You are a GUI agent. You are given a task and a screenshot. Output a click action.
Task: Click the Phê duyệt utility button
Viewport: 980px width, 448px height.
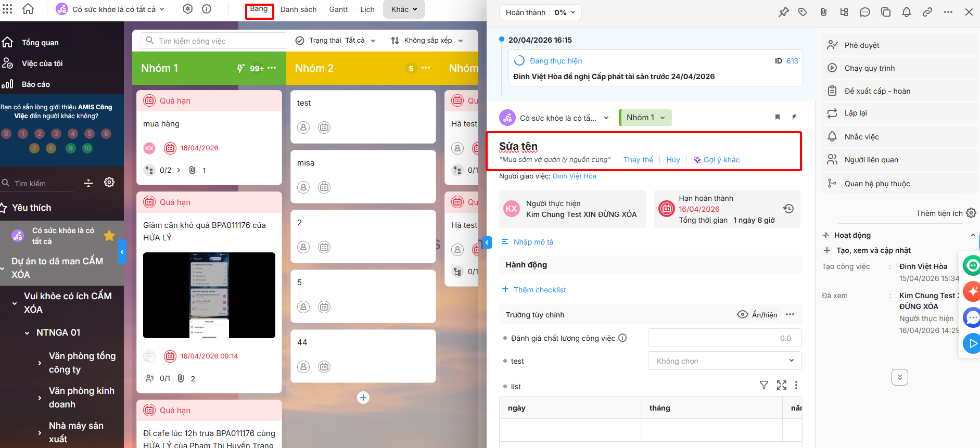click(x=899, y=45)
